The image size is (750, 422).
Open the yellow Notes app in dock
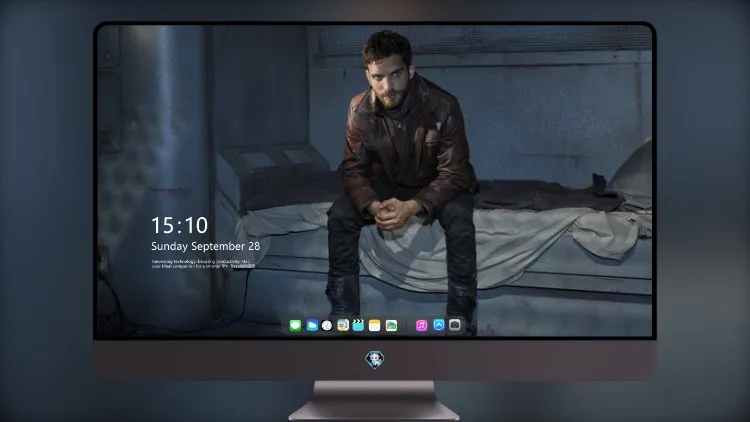click(x=375, y=326)
